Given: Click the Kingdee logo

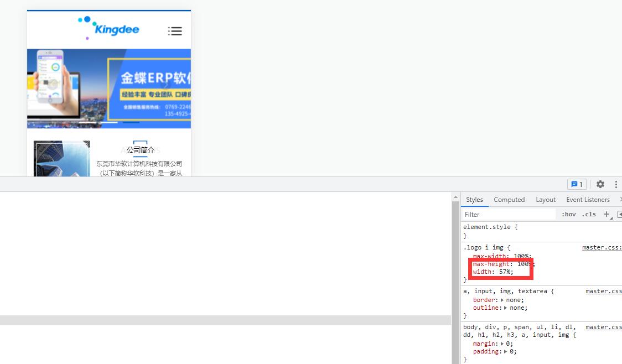Looking at the screenshot, I should [x=108, y=28].
